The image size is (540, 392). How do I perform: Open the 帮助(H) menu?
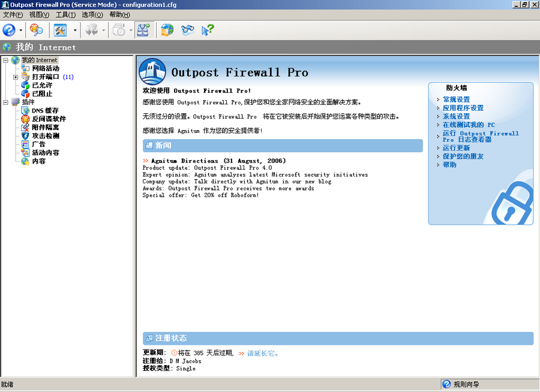pos(119,14)
